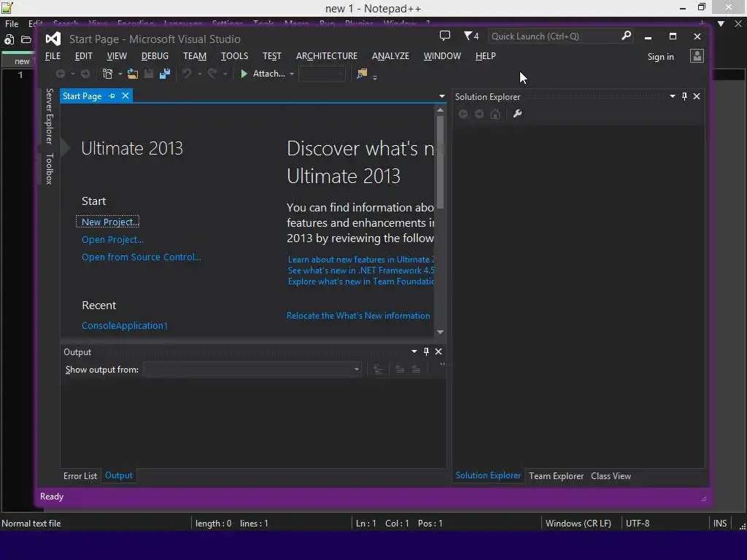Viewport: 747px width, 560px height.
Task: Click the Open Project... link
Action: [112, 239]
